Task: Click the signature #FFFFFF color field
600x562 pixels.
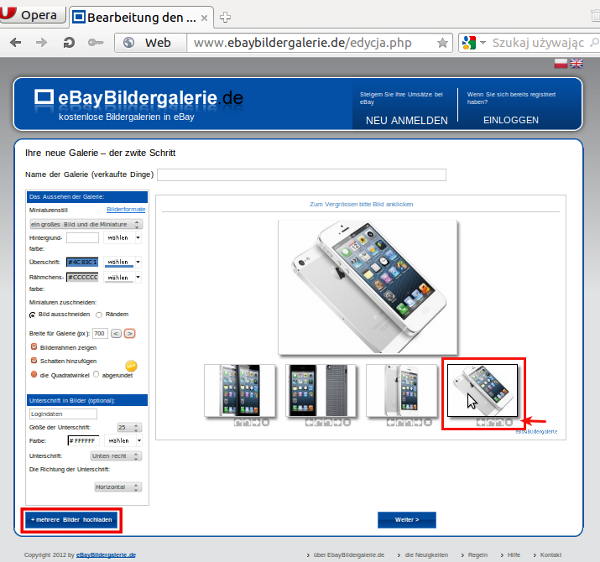Action: 83,441
